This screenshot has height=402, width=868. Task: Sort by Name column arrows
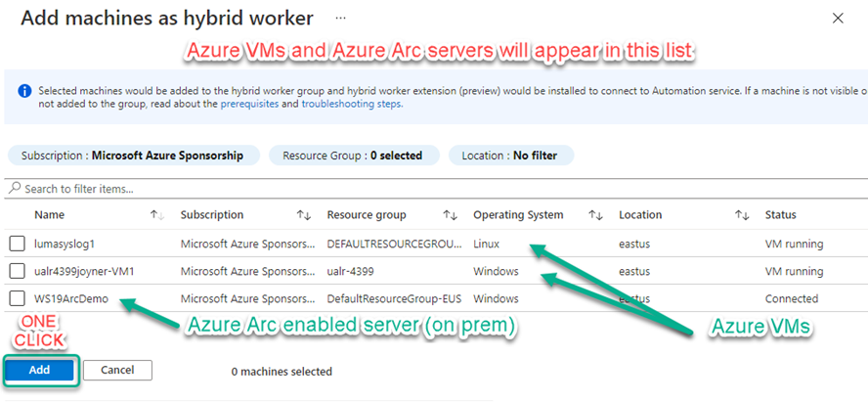coord(156,215)
